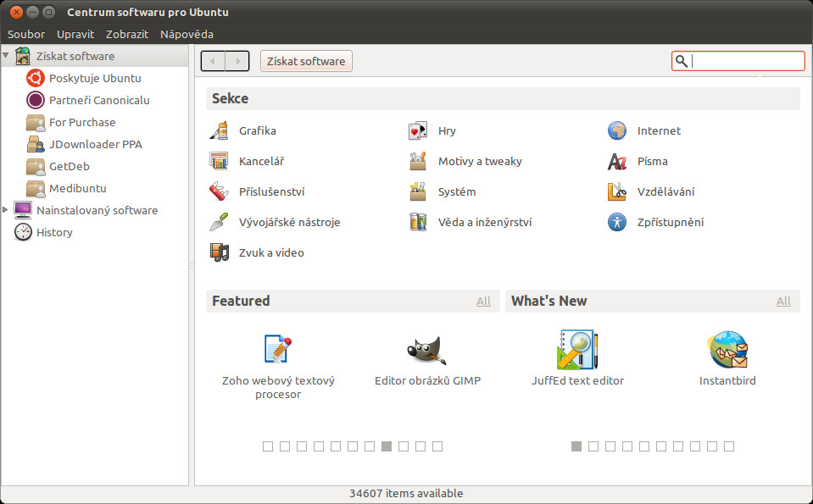Click the Zvuk a video icon

[220, 252]
